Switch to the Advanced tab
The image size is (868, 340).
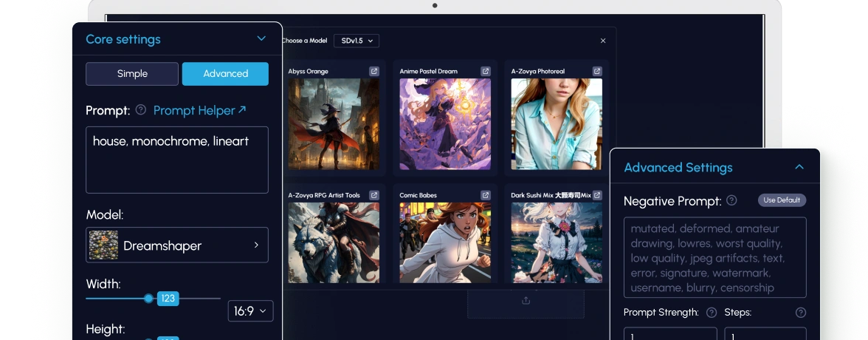(225, 74)
